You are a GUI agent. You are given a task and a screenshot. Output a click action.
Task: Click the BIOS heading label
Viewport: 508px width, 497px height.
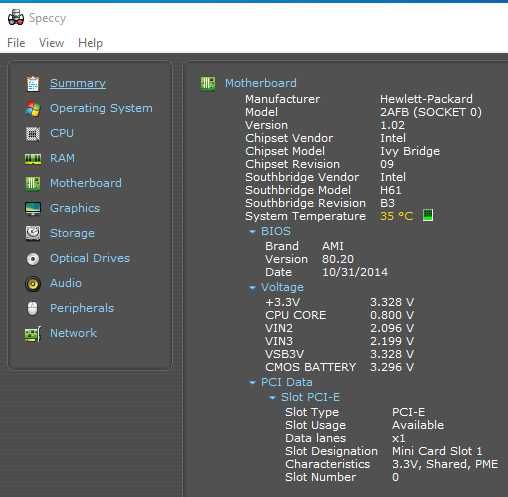[276, 231]
